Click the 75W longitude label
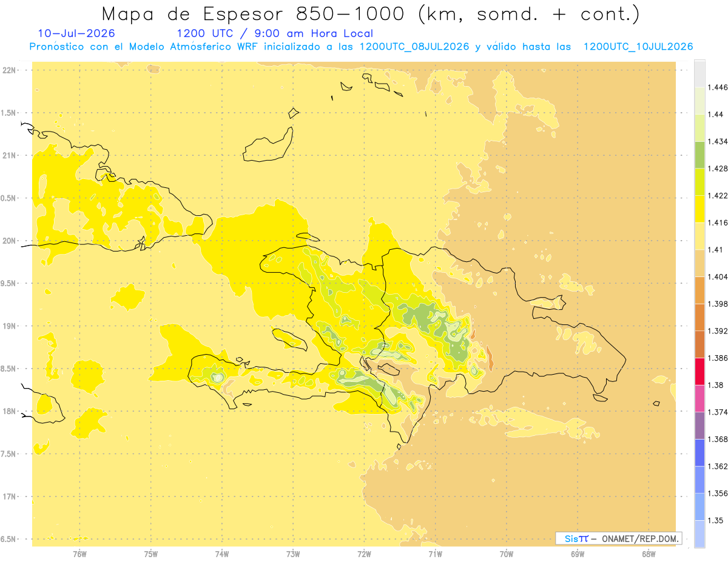 [x=151, y=554]
